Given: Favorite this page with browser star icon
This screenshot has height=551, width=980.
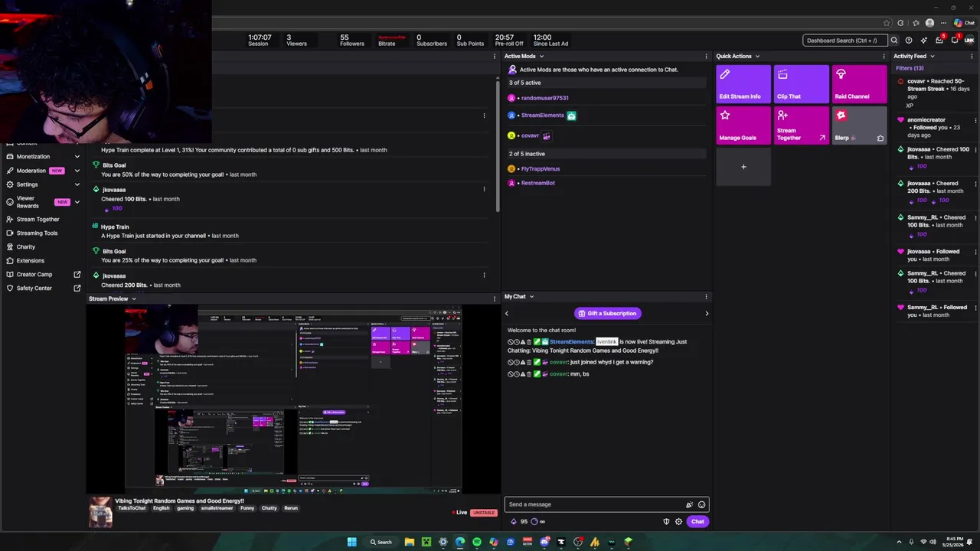Looking at the screenshot, I should (887, 23).
